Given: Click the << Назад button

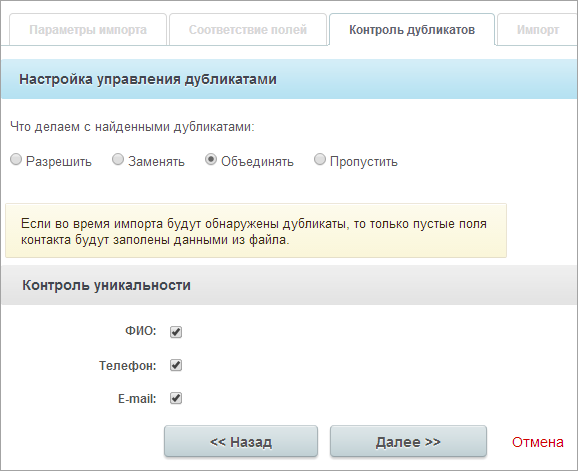Looking at the screenshot, I should pos(241,442).
